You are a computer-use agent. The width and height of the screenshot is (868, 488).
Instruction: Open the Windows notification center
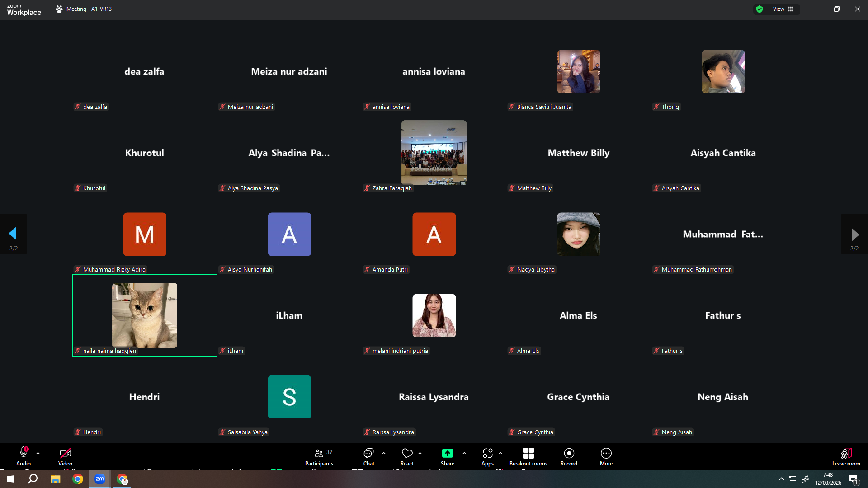point(854,479)
